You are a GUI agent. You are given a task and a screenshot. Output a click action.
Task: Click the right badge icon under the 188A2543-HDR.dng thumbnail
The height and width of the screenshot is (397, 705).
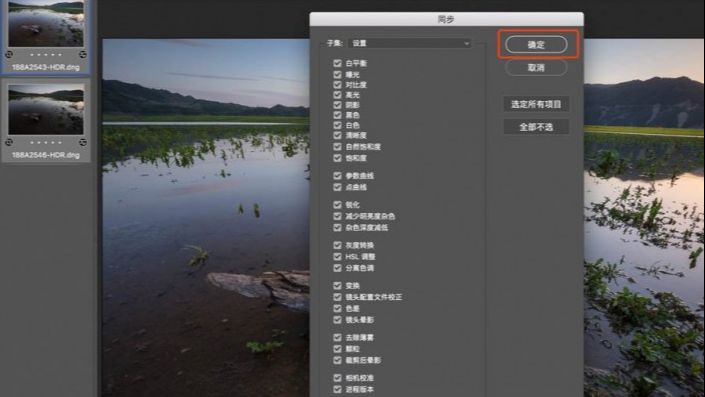pos(83,54)
